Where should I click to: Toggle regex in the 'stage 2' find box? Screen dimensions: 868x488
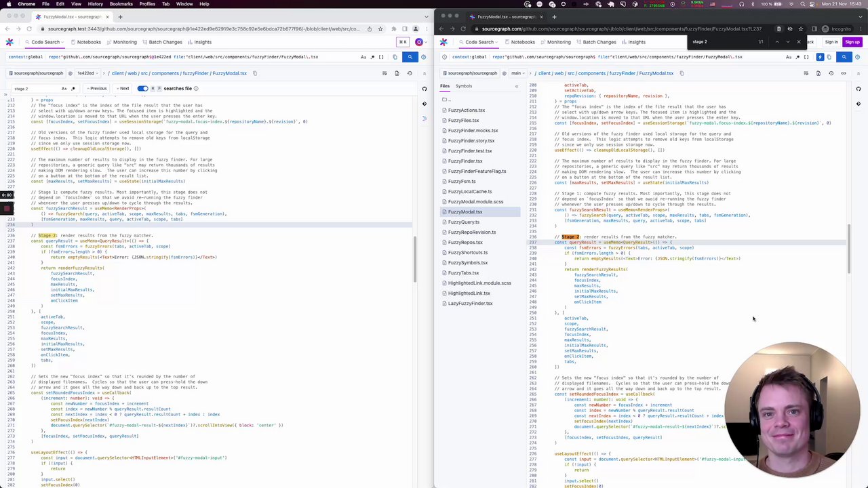click(x=73, y=89)
